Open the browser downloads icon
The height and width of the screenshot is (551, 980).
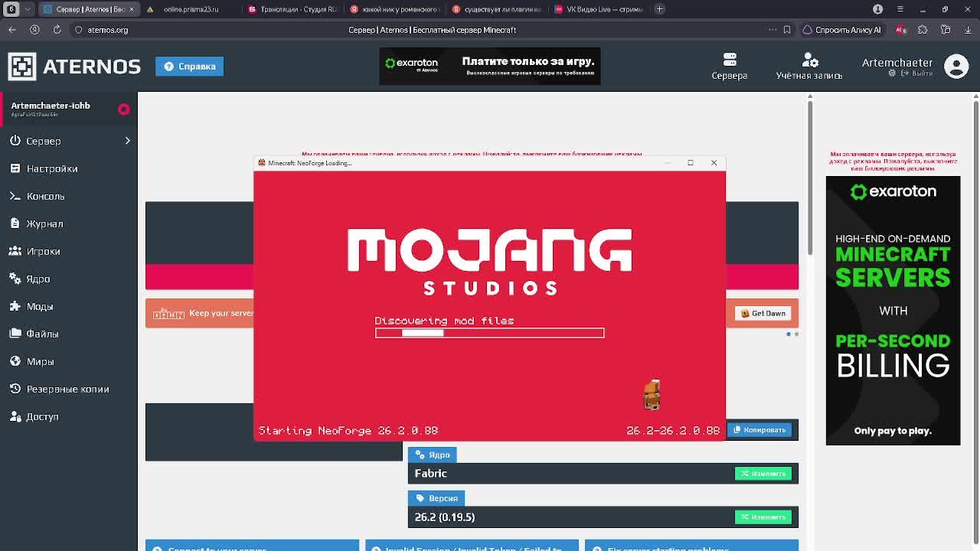click(x=968, y=30)
